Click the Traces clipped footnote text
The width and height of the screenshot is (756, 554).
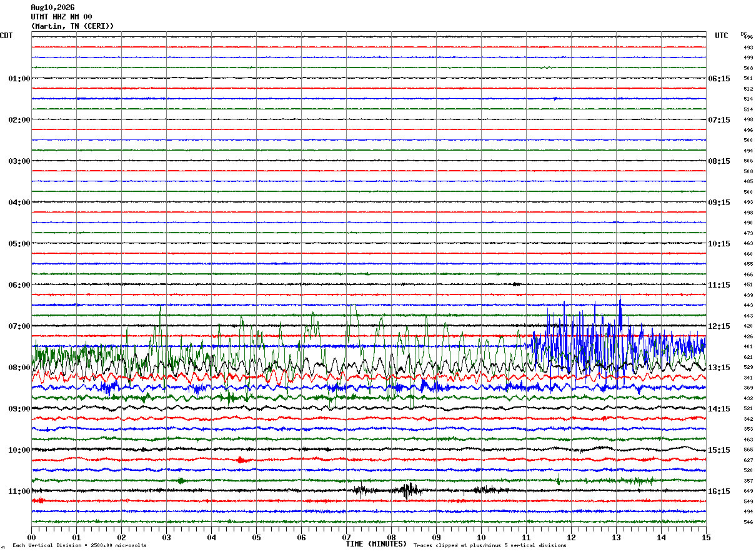pyautogui.click(x=490, y=546)
